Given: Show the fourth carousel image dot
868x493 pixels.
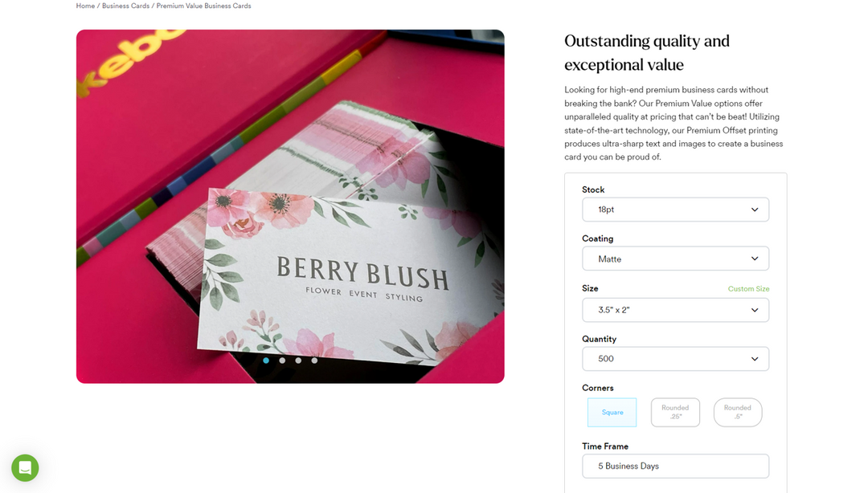Looking at the screenshot, I should pyautogui.click(x=314, y=361).
